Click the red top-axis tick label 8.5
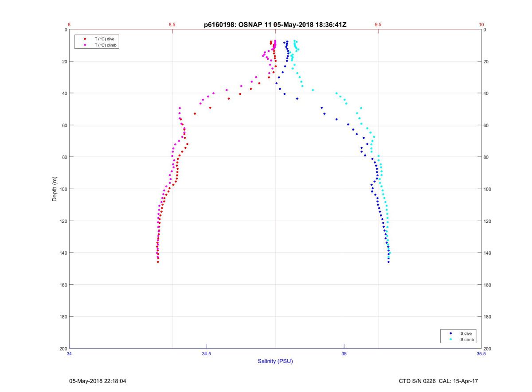The width and height of the screenshot is (532, 392). pyautogui.click(x=172, y=25)
